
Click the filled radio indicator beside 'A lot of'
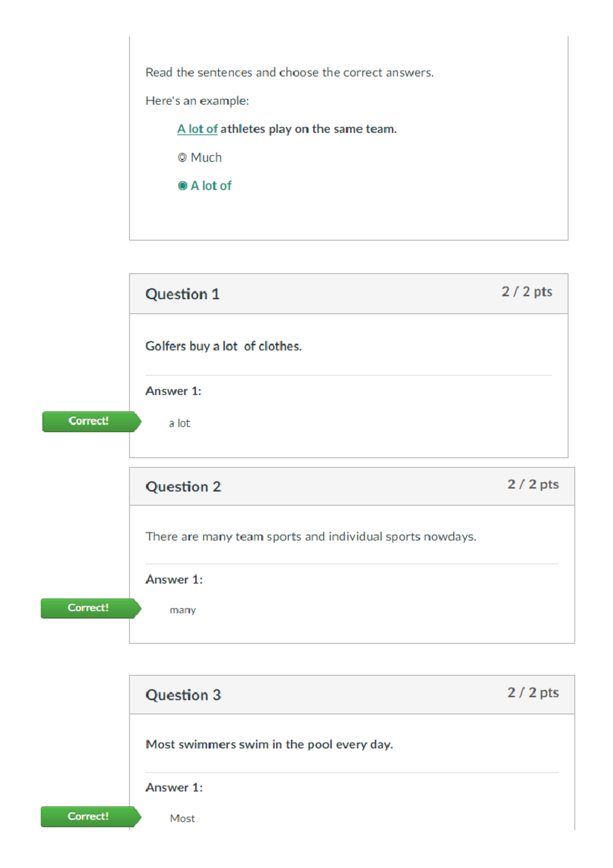183,185
